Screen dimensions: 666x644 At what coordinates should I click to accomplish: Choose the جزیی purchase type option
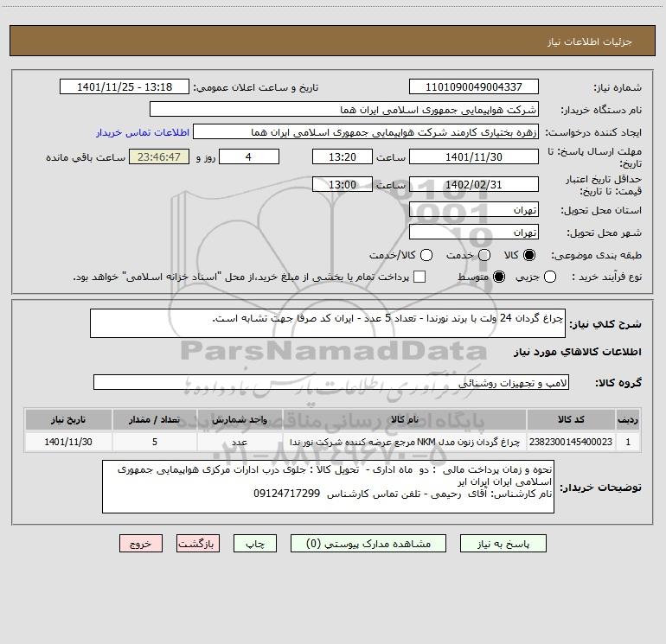point(549,277)
